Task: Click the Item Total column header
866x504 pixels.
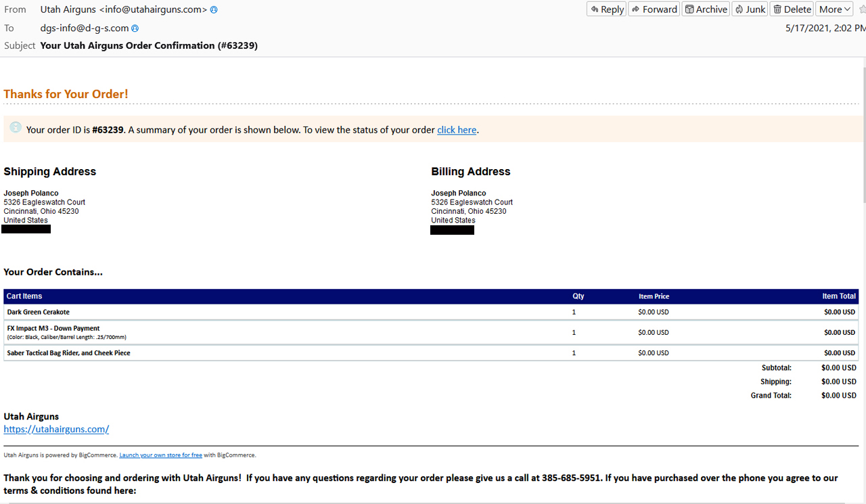Action: click(x=839, y=296)
